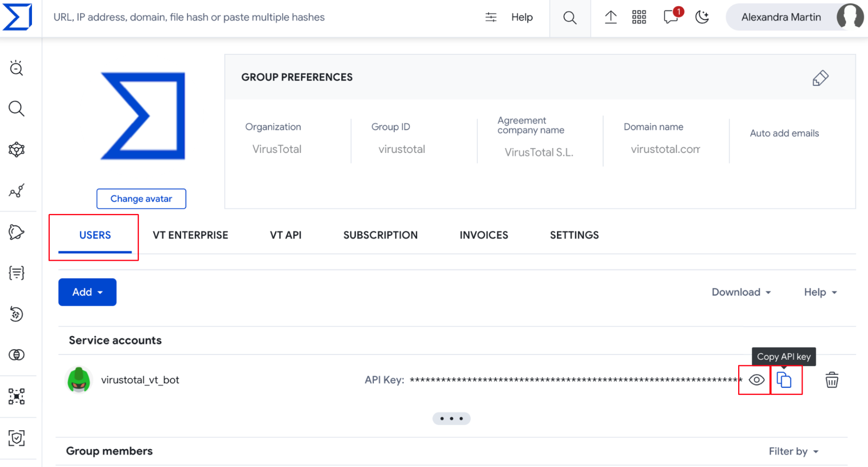This screenshot has height=467, width=868.
Task: Switch to the VT ENTERPRISE tab
Action: click(191, 235)
